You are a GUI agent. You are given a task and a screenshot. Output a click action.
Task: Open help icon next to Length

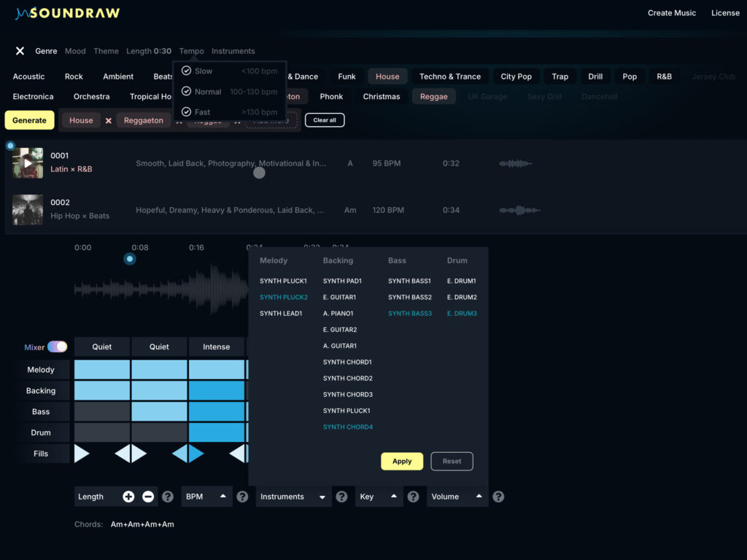pyautogui.click(x=168, y=497)
